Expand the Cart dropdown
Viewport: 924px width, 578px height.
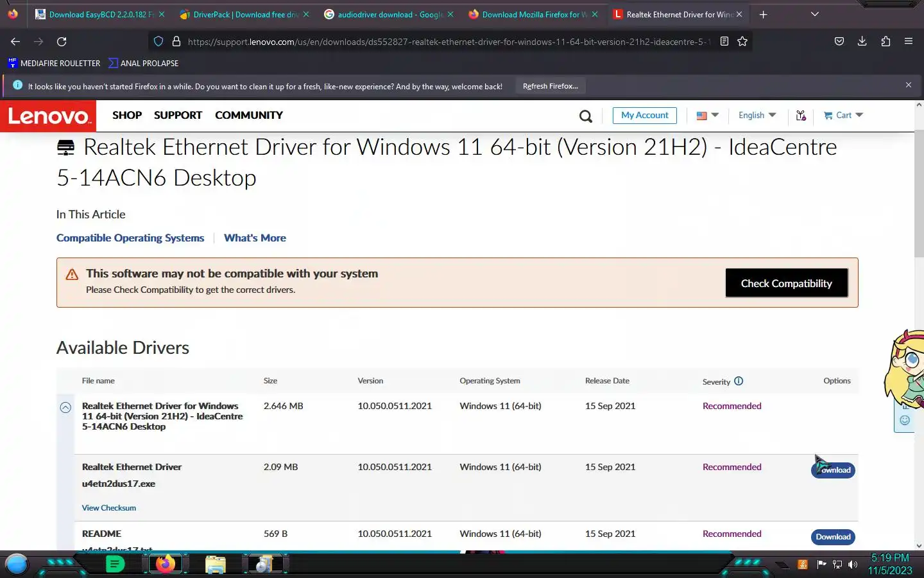[x=844, y=115]
